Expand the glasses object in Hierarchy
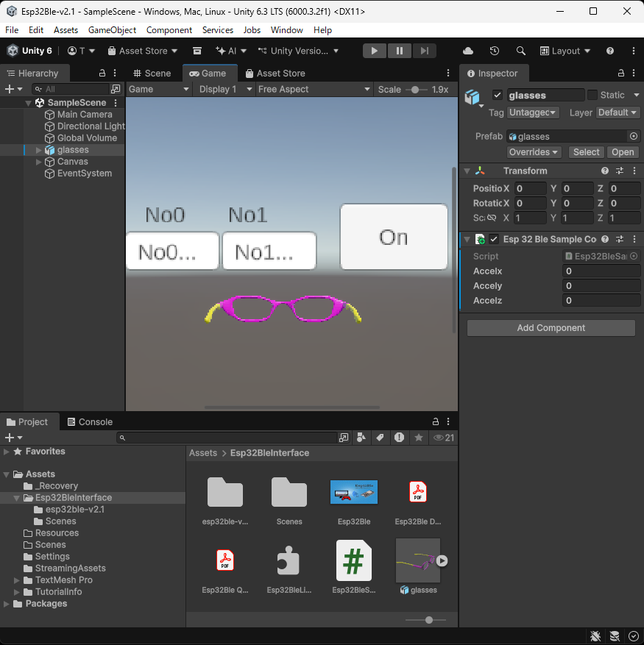644x645 pixels. click(x=39, y=150)
